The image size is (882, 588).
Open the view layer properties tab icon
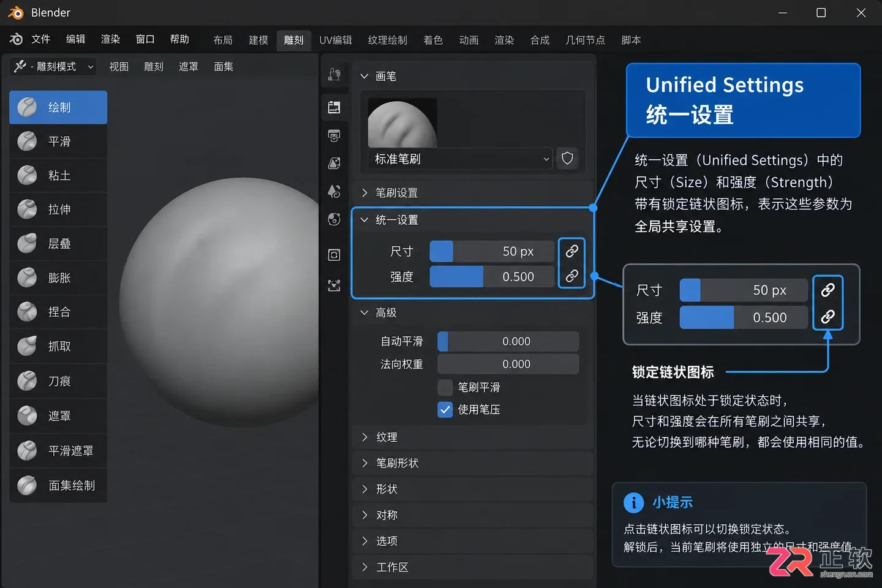334,164
